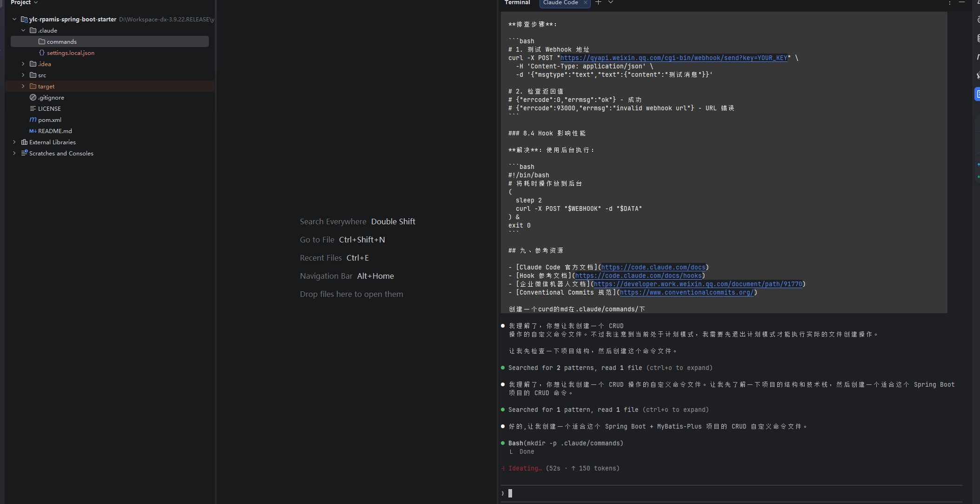Collapse the .claude folder
980x504 pixels.
click(x=23, y=30)
